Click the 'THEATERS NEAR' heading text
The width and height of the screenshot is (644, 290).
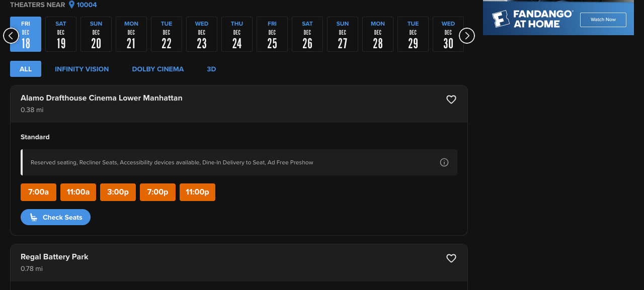[38, 5]
